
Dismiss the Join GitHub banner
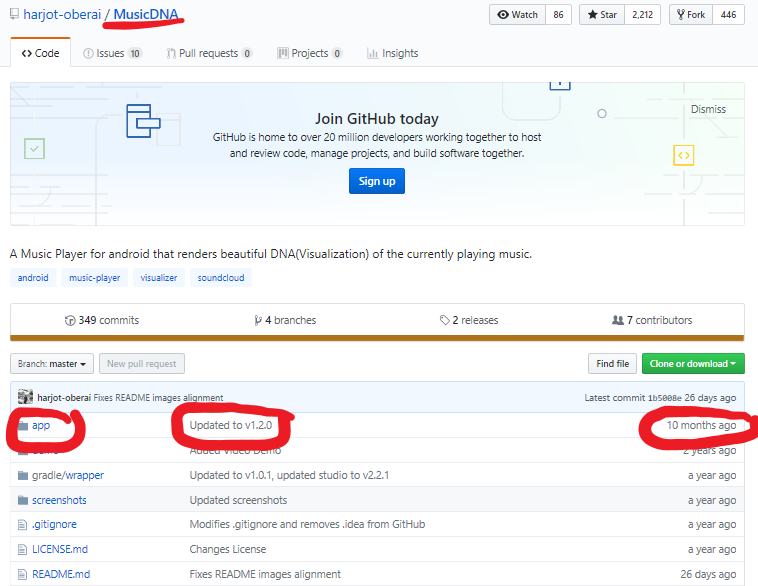pyautogui.click(x=708, y=109)
